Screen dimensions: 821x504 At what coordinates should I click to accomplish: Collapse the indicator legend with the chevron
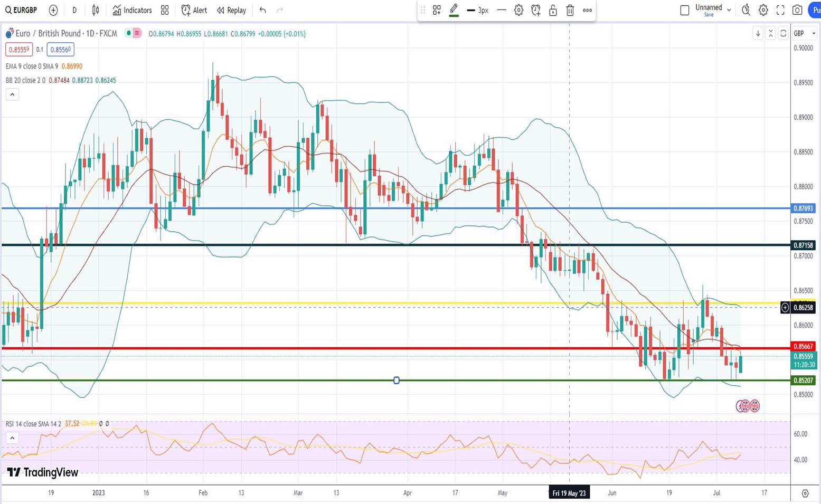coord(12,94)
